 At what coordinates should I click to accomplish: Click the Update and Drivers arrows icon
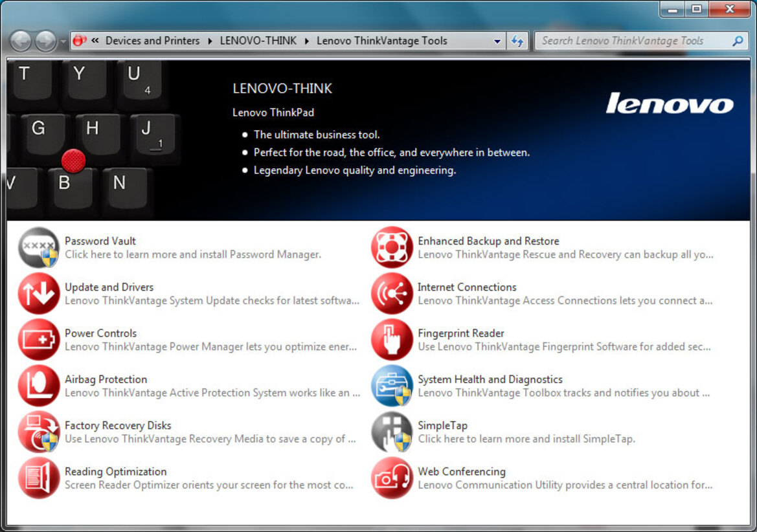(x=39, y=293)
